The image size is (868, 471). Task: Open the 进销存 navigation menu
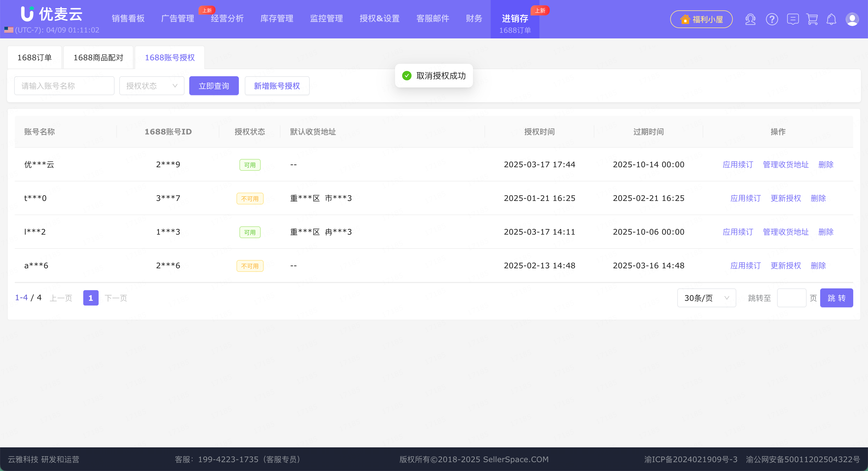(515, 19)
